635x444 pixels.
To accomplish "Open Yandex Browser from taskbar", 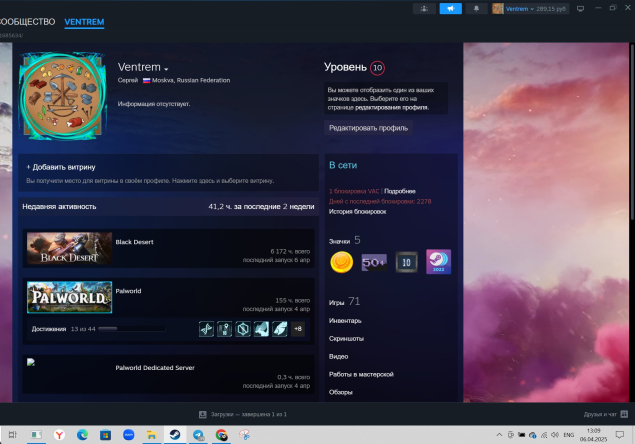I will [60, 435].
